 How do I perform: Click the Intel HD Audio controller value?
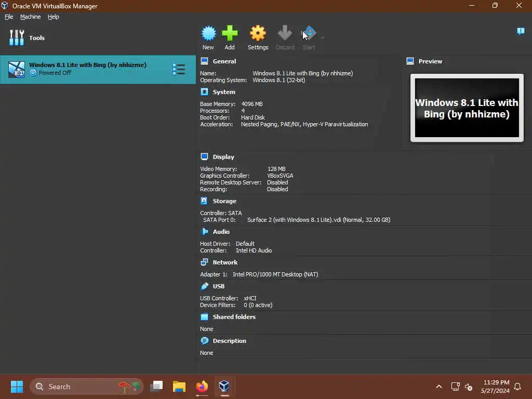pos(254,250)
